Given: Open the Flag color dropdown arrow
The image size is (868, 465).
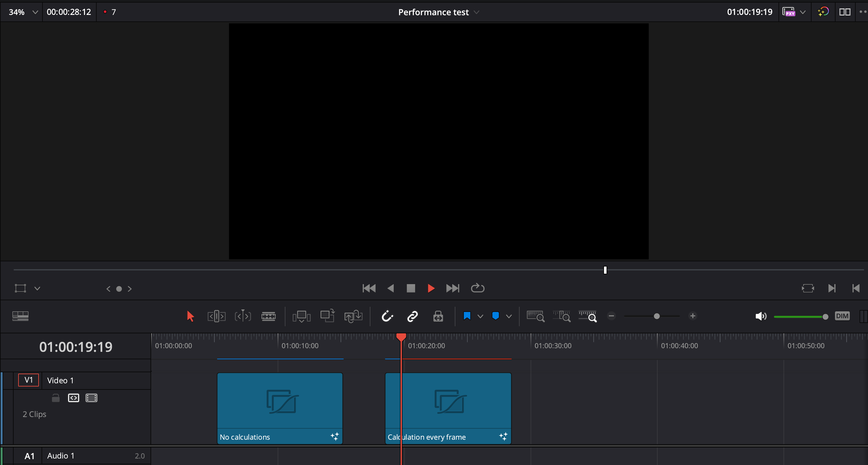Looking at the screenshot, I should pos(480,316).
